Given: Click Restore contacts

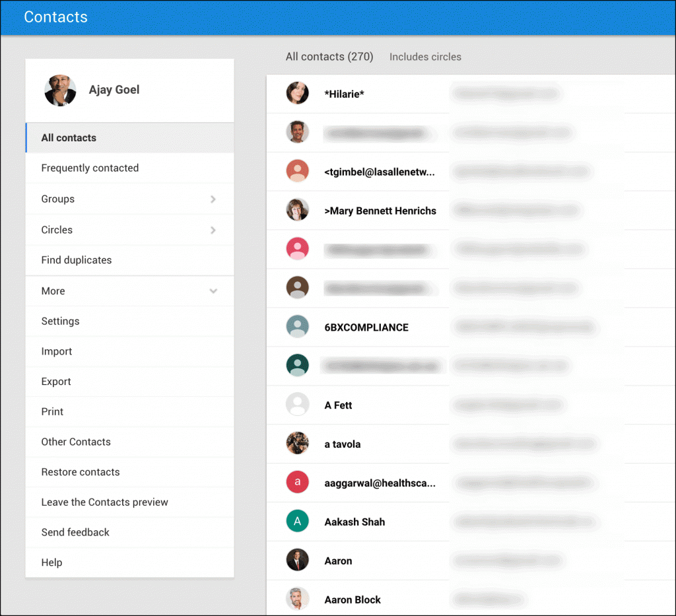Looking at the screenshot, I should 81,472.
